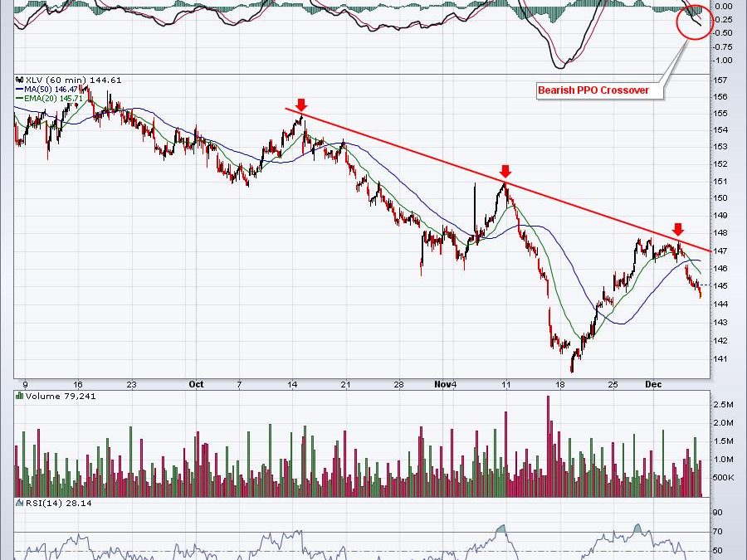The height and width of the screenshot is (560, 747).
Task: Click the 151 price axis label
Action: pyautogui.click(x=720, y=181)
